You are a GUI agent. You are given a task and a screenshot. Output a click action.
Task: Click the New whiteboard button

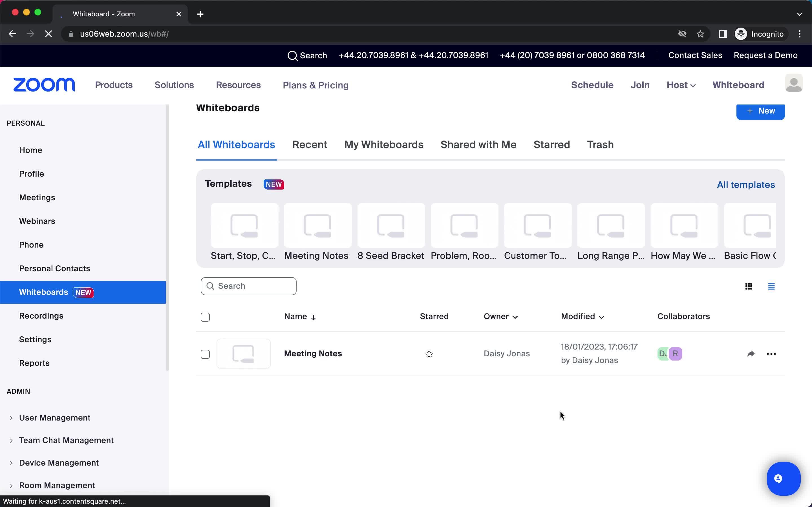click(761, 110)
